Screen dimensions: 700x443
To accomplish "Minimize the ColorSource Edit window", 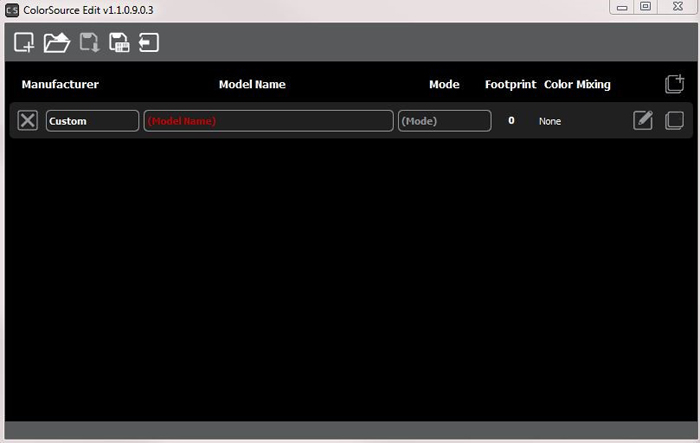I will pos(622,7).
